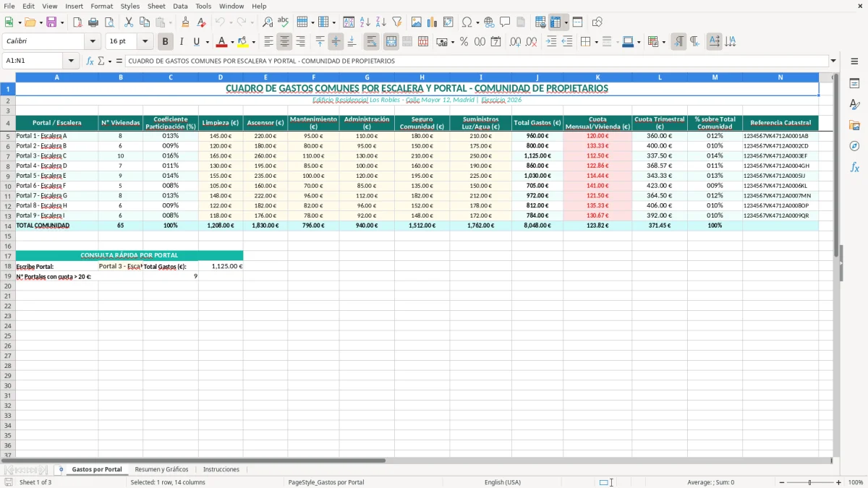
Task: Export directly as PDF icon
Action: coord(77,22)
